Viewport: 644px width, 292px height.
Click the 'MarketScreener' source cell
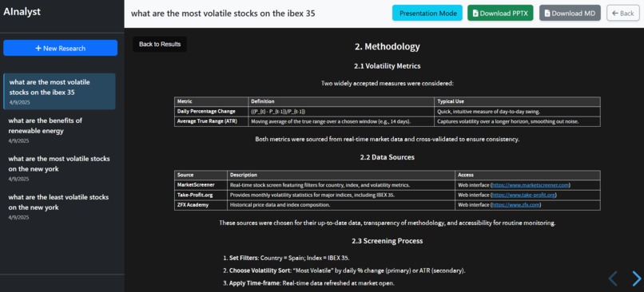click(201, 185)
